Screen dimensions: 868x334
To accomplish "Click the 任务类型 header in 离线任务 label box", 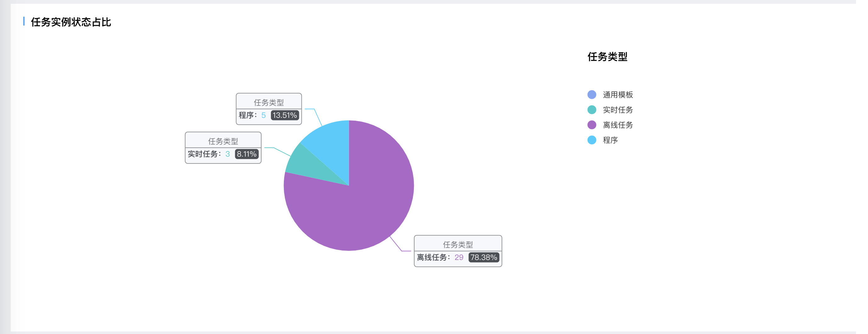I will pyautogui.click(x=458, y=245).
